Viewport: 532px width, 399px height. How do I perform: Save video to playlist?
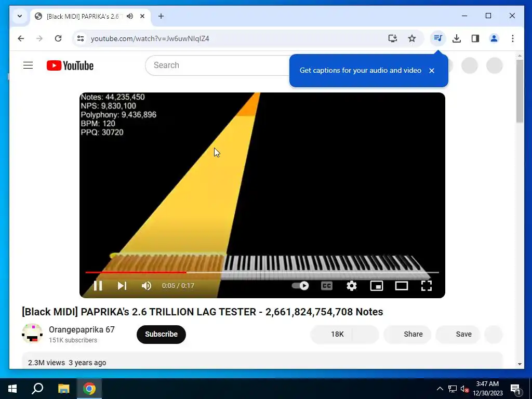coord(458,334)
